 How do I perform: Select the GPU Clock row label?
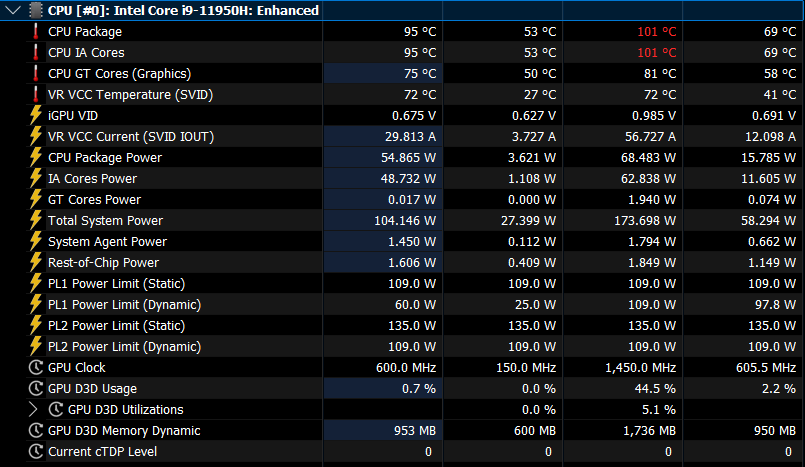[76, 368]
